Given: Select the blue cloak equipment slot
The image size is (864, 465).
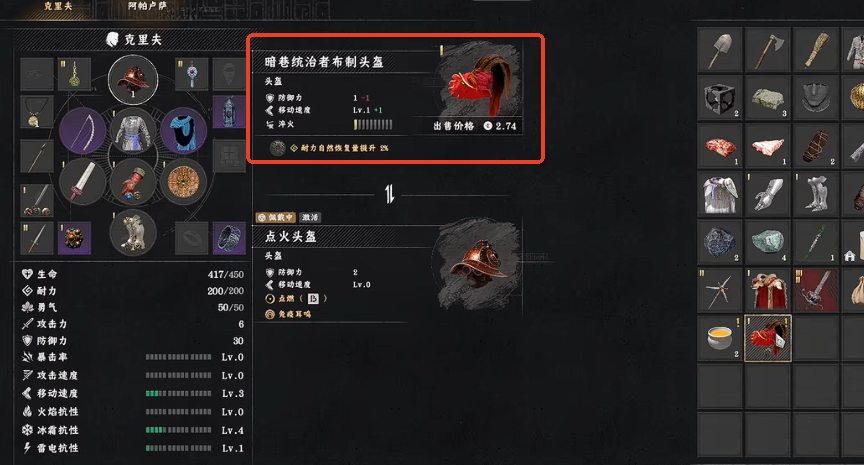Looking at the screenshot, I should pyautogui.click(x=183, y=131).
